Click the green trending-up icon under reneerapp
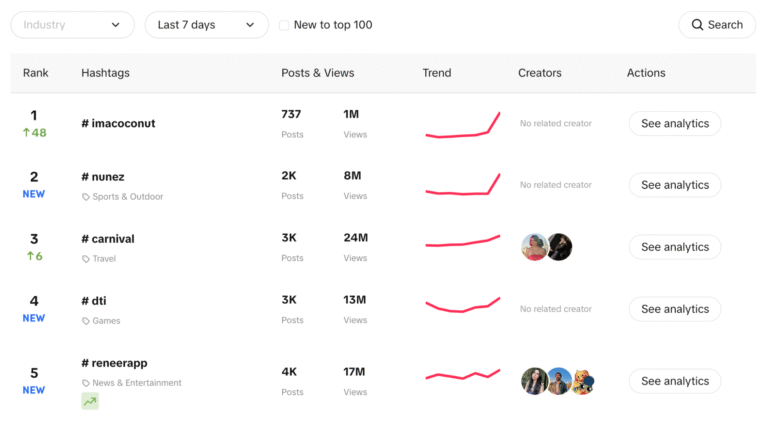768x426 pixels. click(90, 401)
